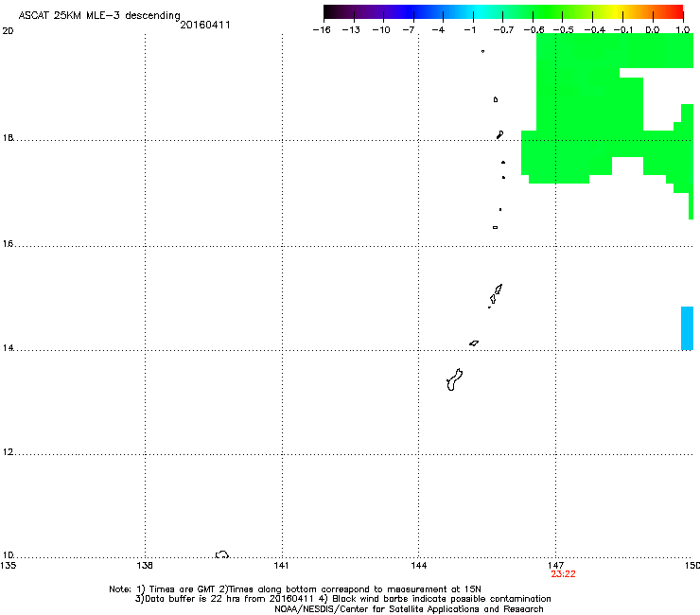Click the longitude label 144
Image resolution: width=700 pixels, height=615 pixels.
418,566
